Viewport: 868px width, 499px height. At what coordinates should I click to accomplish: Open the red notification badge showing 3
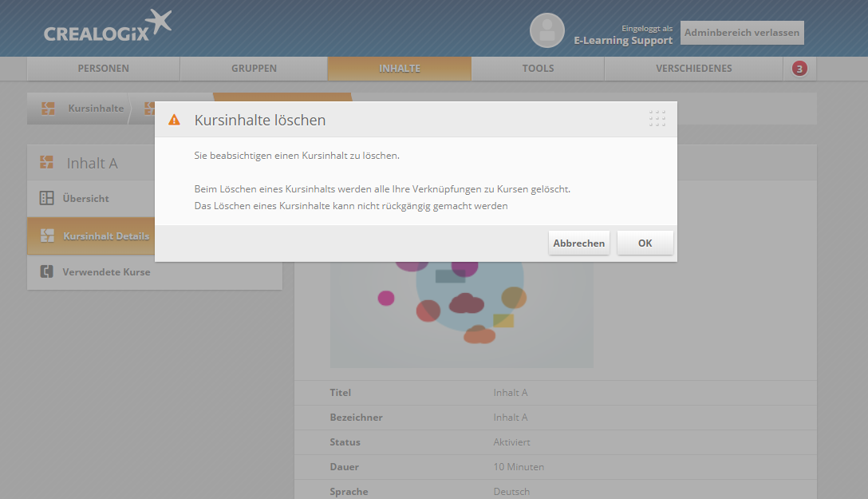click(799, 69)
